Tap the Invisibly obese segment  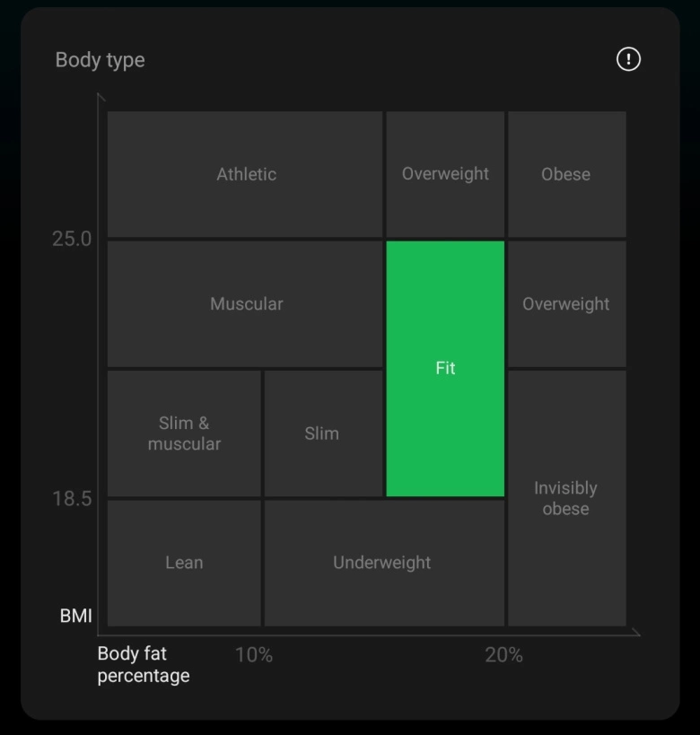(566, 498)
